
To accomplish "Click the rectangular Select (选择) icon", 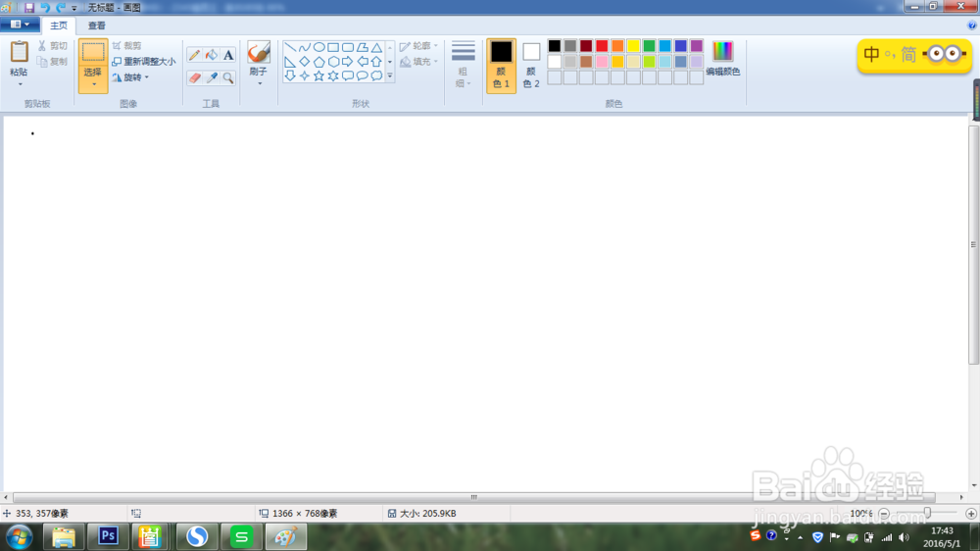I will click(x=93, y=53).
